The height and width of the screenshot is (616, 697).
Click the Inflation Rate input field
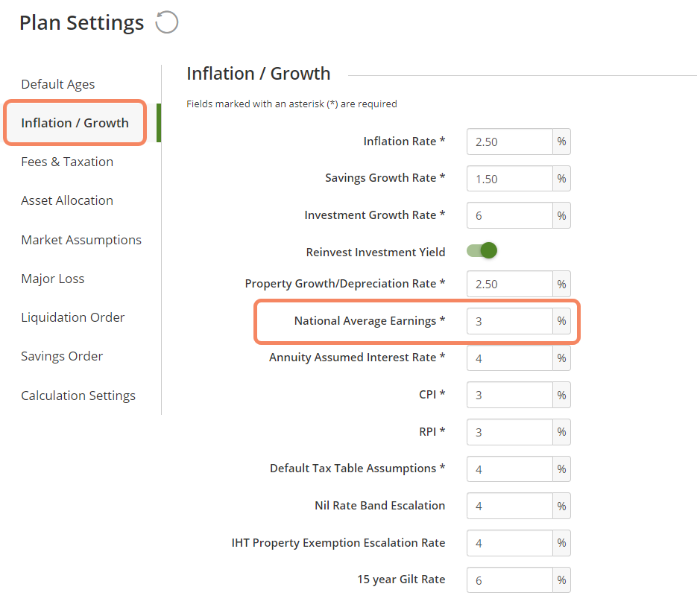[x=509, y=142]
